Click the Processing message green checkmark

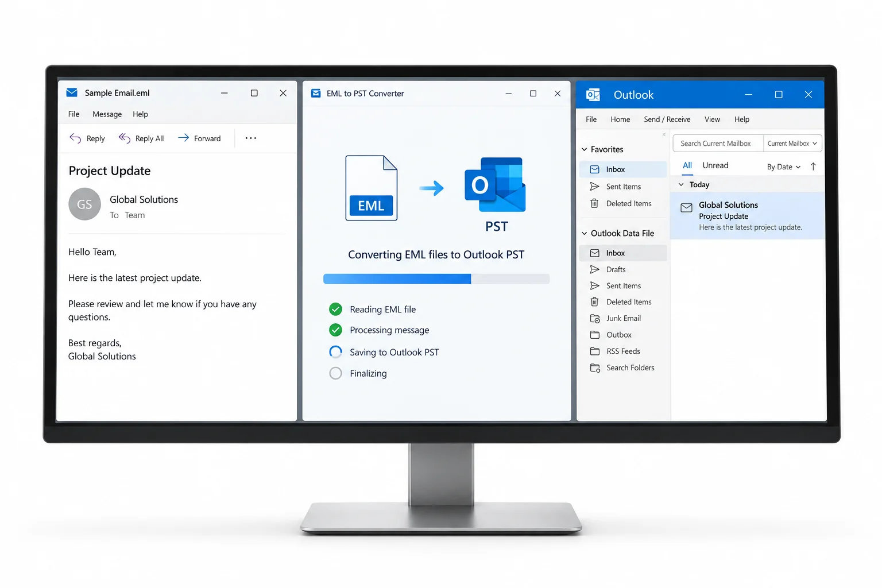[x=335, y=330]
